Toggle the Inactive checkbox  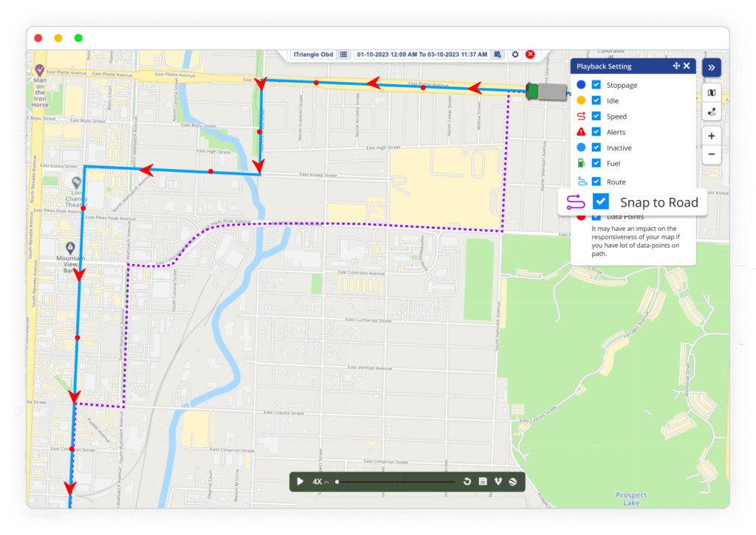coord(597,148)
